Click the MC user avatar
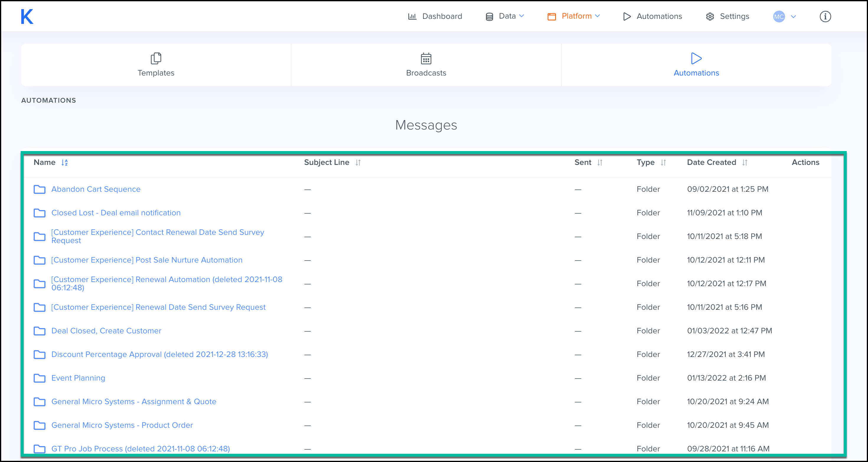 [779, 17]
